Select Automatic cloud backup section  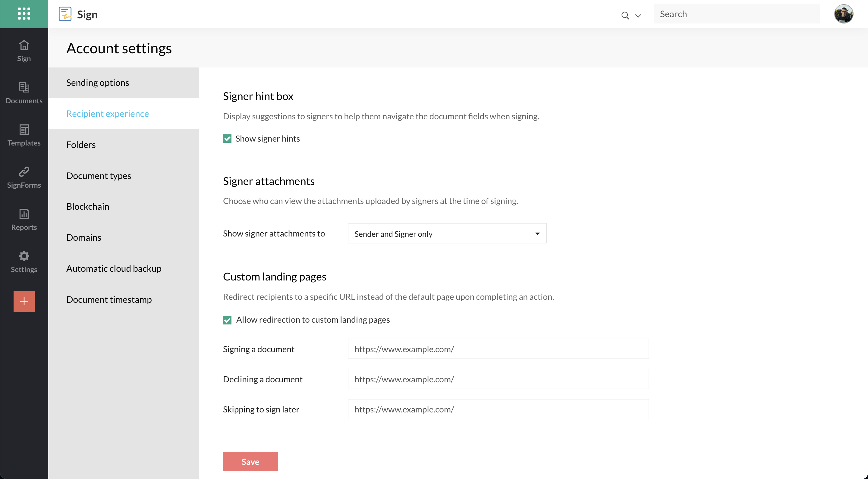tap(114, 268)
